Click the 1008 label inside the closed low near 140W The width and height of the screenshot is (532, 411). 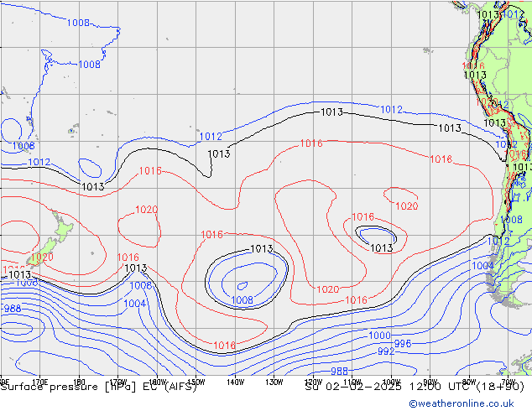point(243,300)
